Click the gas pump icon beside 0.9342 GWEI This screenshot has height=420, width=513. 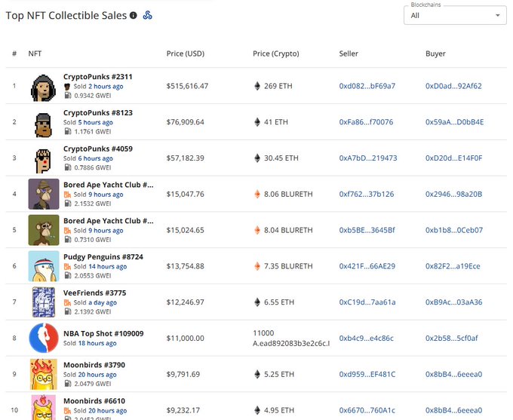click(x=68, y=96)
